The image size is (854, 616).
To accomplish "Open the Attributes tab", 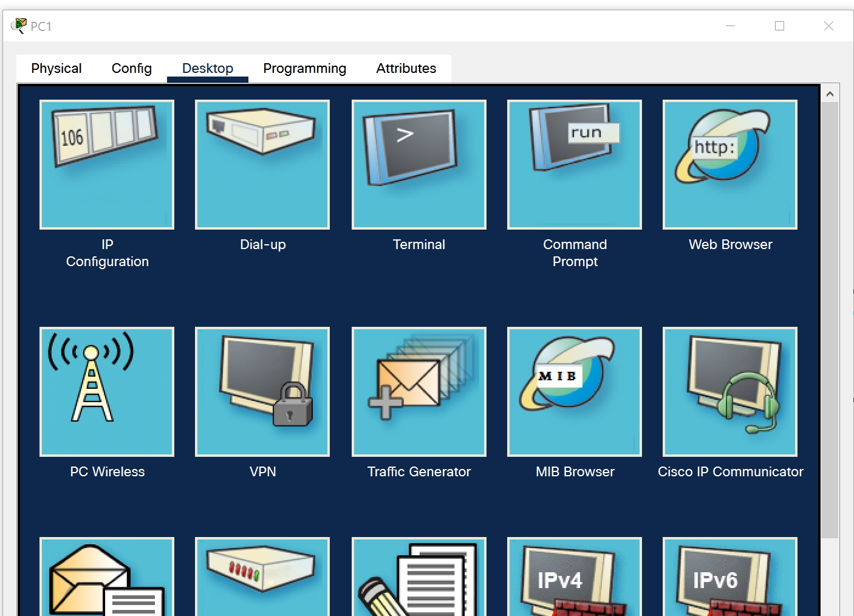I will click(406, 69).
